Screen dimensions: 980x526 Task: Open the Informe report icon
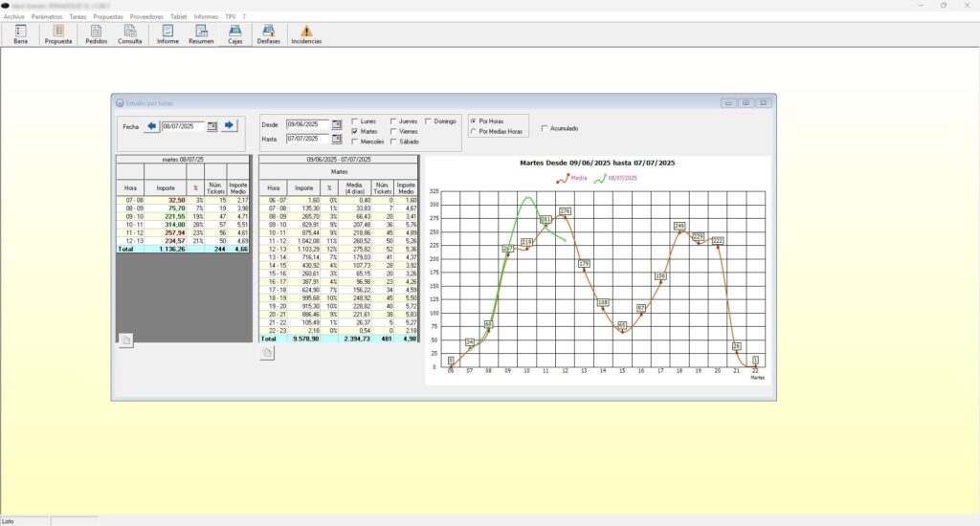point(167,34)
